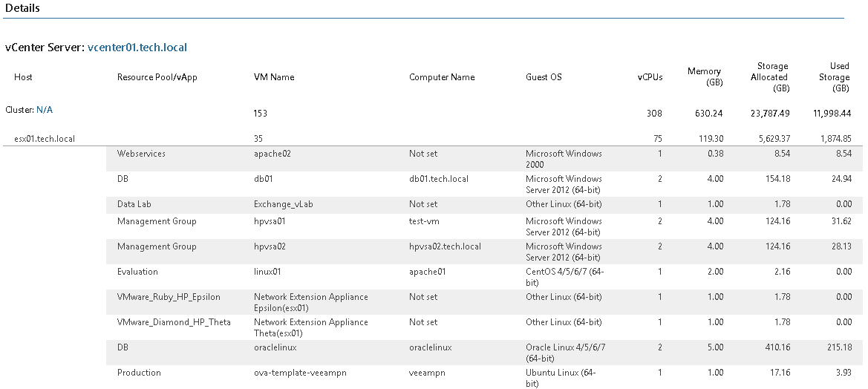Click the Storage Allocated (GB) column header
The image size is (868, 389).
[x=769, y=77]
